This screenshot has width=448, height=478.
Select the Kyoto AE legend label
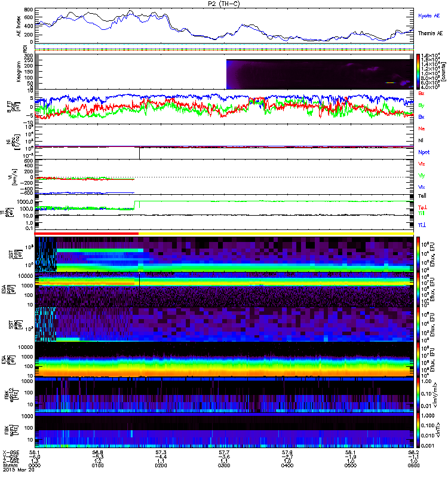tap(429, 16)
